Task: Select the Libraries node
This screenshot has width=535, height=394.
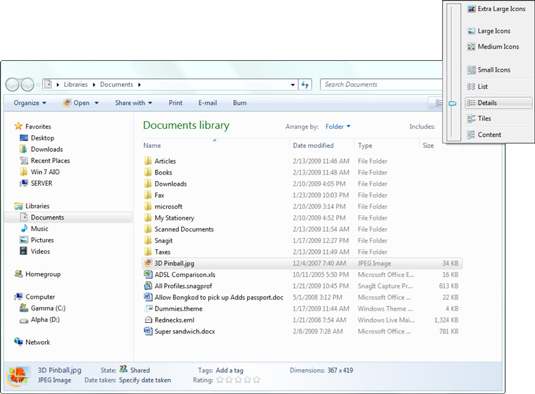Action: click(x=32, y=206)
